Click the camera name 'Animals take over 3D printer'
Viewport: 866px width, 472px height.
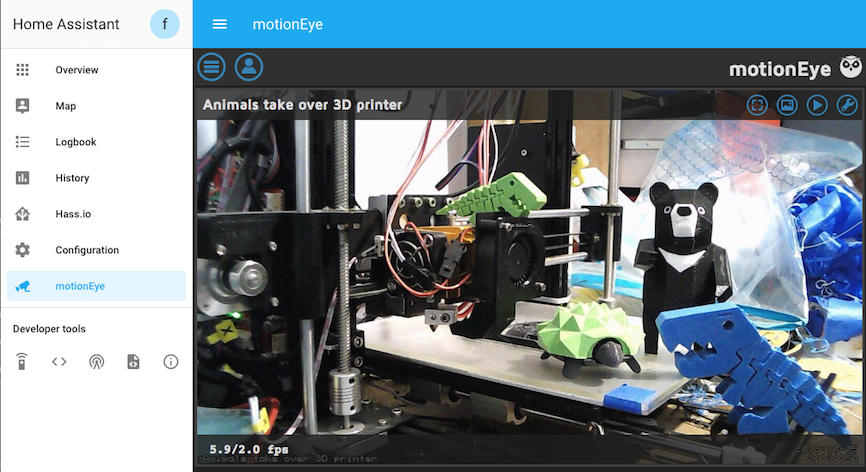click(302, 105)
